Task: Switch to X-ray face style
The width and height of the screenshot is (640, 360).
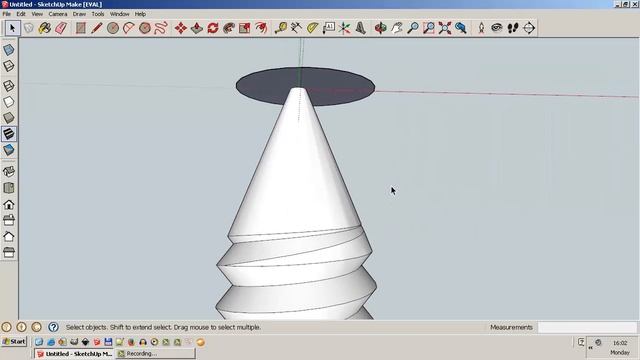Action: click(9, 50)
